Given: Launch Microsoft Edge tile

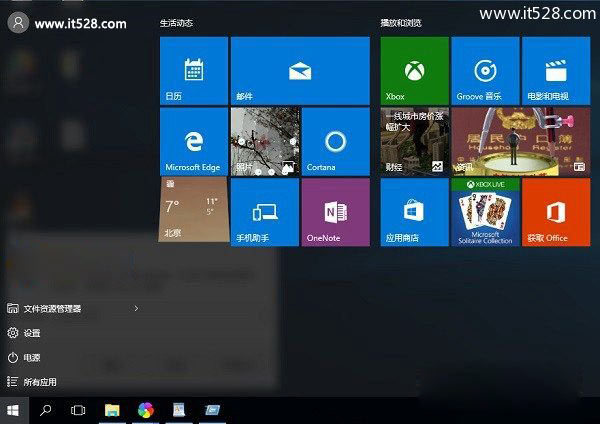Looking at the screenshot, I should pos(194,142).
